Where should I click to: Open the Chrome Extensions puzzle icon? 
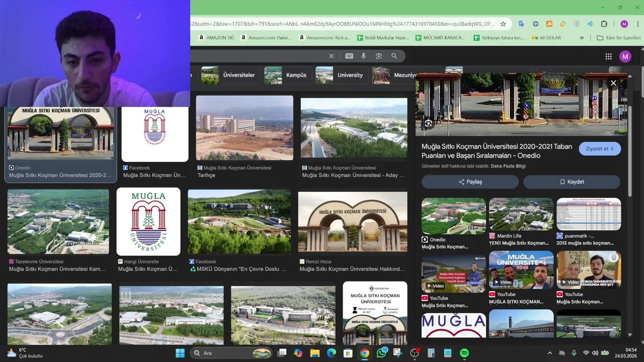(604, 24)
